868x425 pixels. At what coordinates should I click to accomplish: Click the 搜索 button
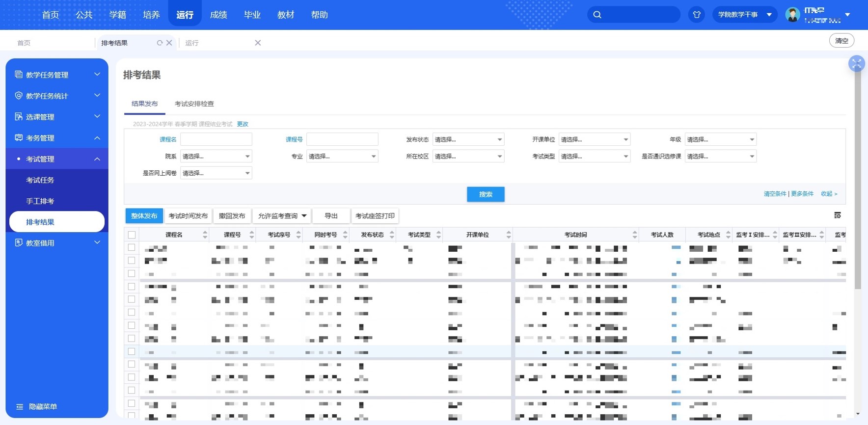pos(486,194)
